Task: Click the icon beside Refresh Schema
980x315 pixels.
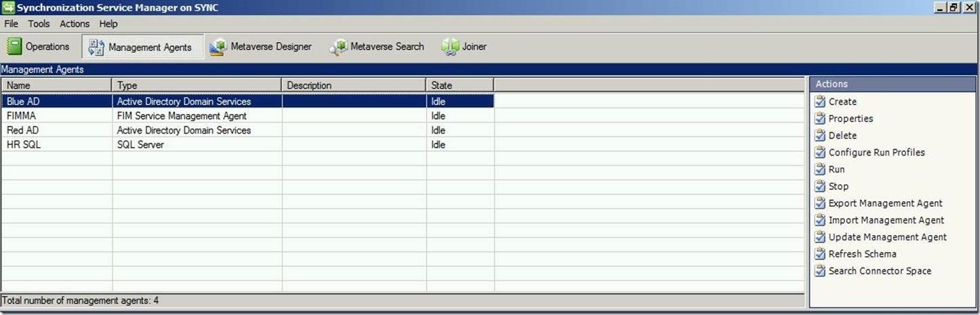Action: (x=820, y=254)
